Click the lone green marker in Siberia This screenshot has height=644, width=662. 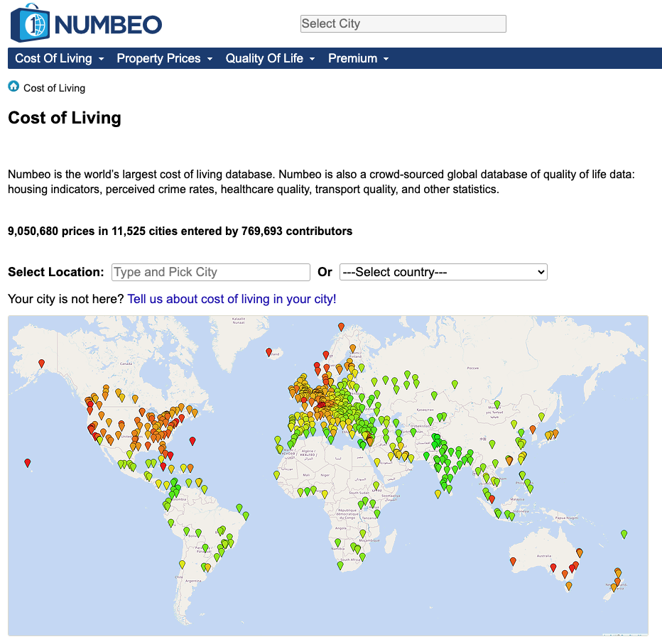tap(455, 384)
